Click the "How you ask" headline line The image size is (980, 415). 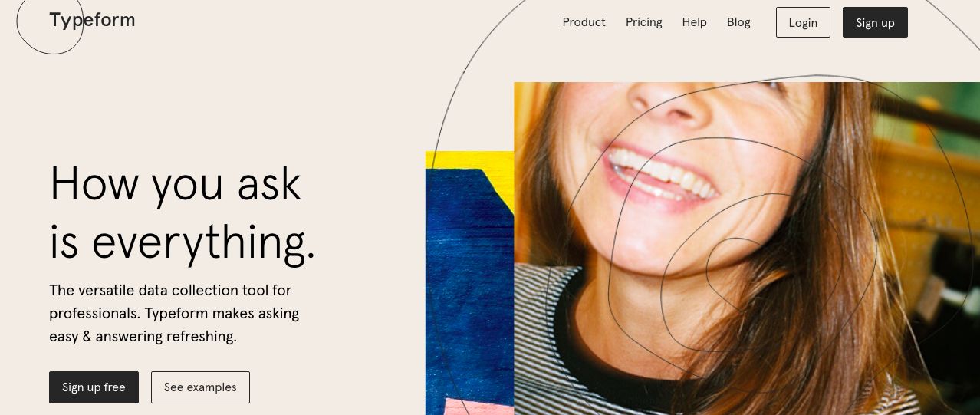176,186
